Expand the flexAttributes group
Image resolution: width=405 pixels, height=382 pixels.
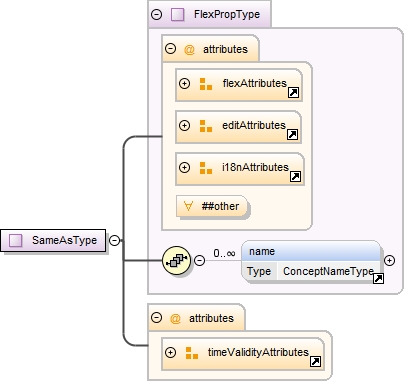[184, 83]
